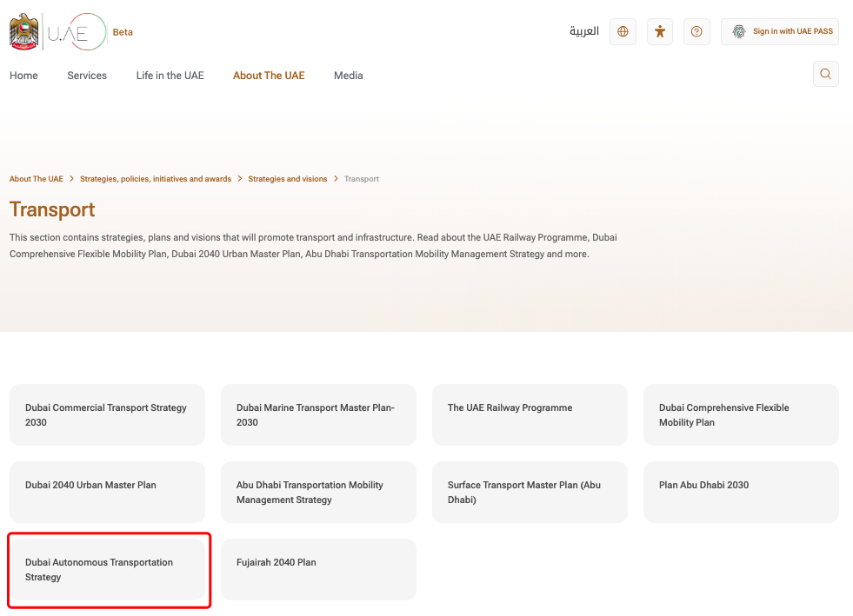Viewport: 853px width, 616px height.
Task: Open the Services menu
Action: pyautogui.click(x=87, y=76)
